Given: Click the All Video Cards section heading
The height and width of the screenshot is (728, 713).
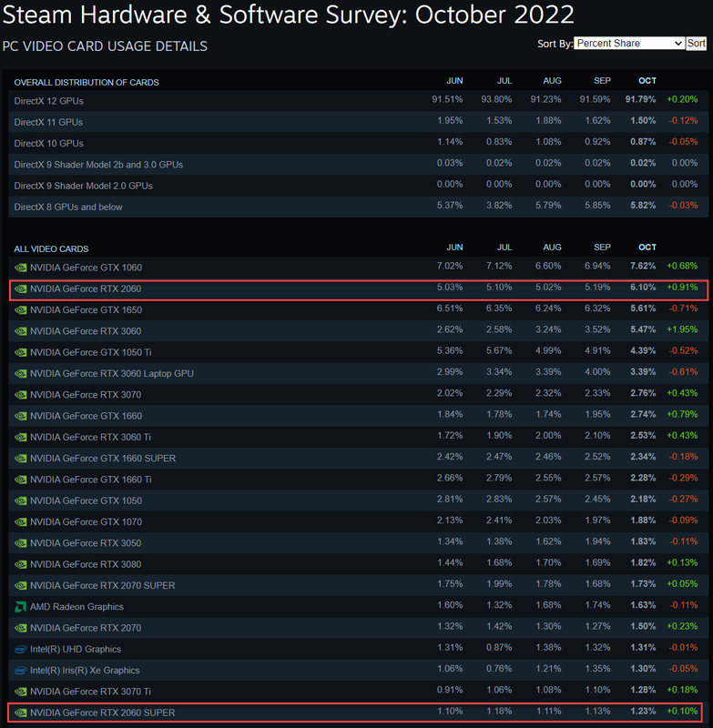Looking at the screenshot, I should (51, 248).
